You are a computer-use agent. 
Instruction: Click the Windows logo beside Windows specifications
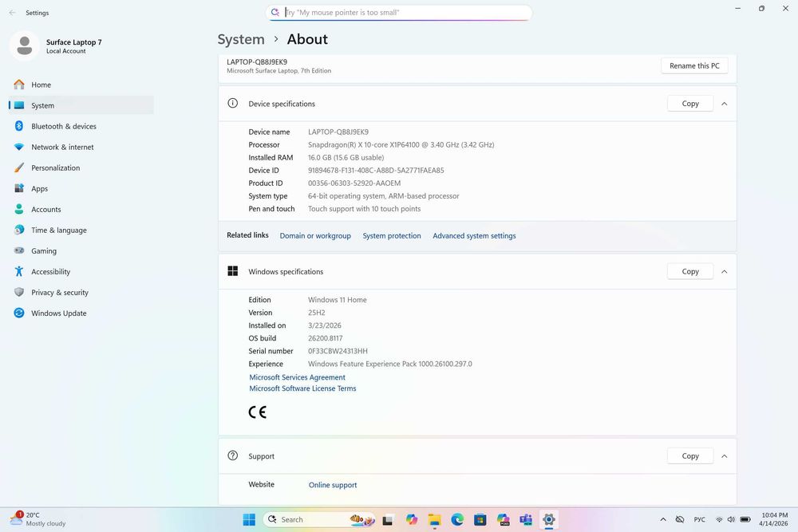pos(232,271)
